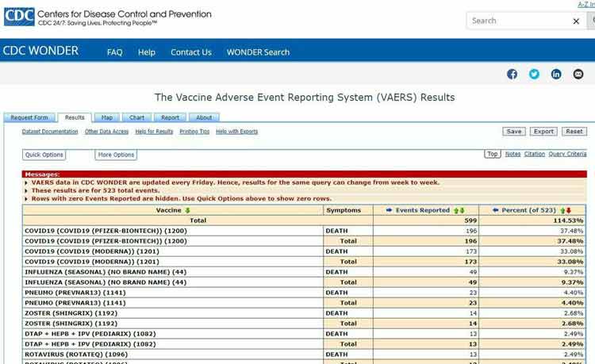Select Influenza (Seasonal) DEATH row vaccine cell
The width and height of the screenshot is (595, 364).
pyautogui.click(x=173, y=272)
